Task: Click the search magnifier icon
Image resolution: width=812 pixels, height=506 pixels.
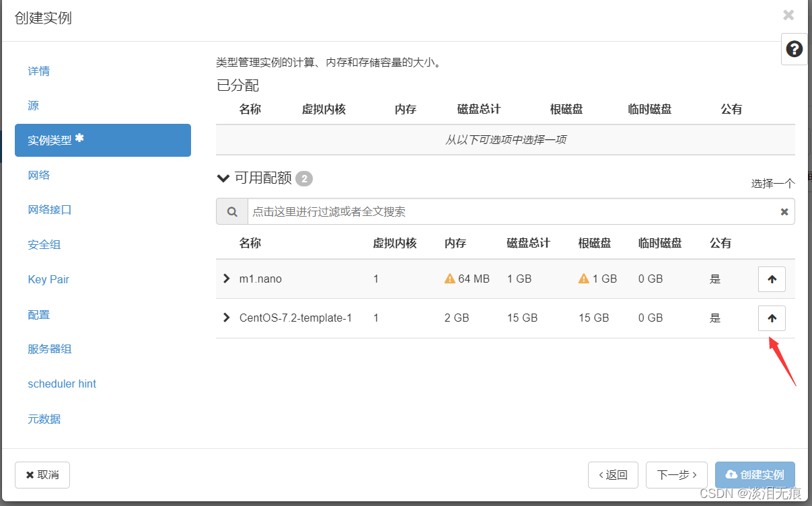Action: [x=231, y=211]
